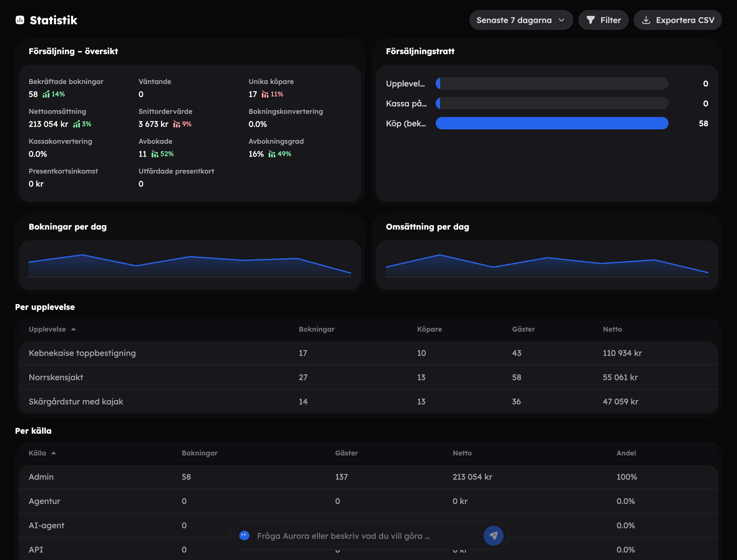Select the Agentur source row
The image size is (737, 560).
[x=368, y=501]
